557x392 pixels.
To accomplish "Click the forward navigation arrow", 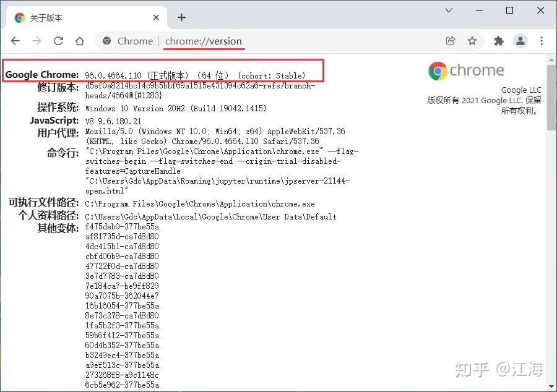I will (x=37, y=41).
